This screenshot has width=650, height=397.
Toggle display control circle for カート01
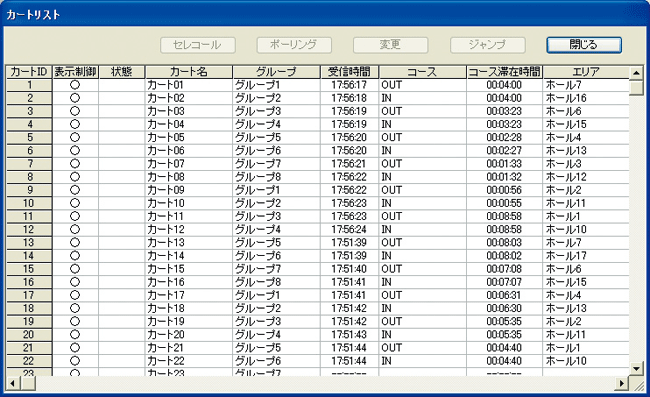tap(75, 85)
